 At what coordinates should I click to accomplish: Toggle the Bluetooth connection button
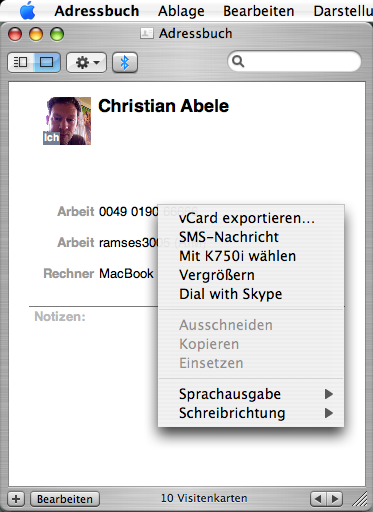pos(125,62)
